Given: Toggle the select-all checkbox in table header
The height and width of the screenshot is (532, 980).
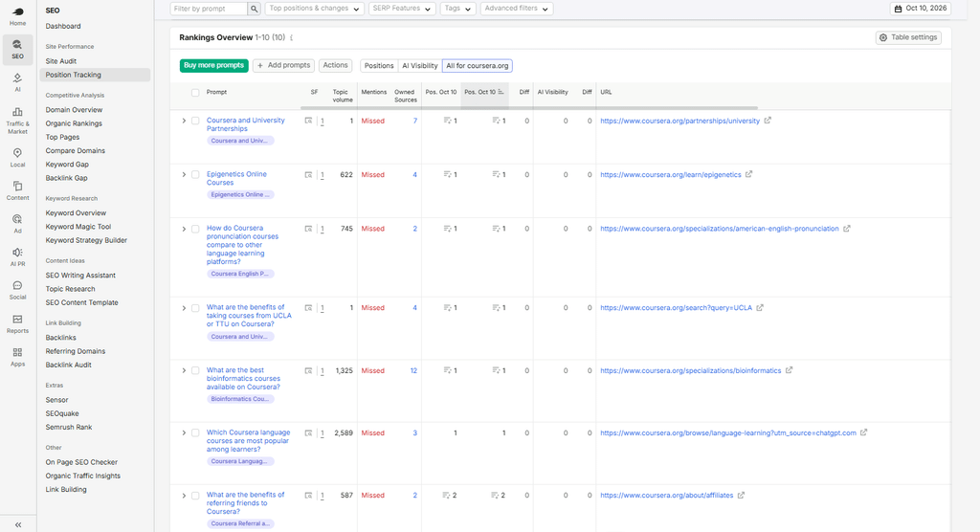Looking at the screenshot, I should (x=195, y=93).
